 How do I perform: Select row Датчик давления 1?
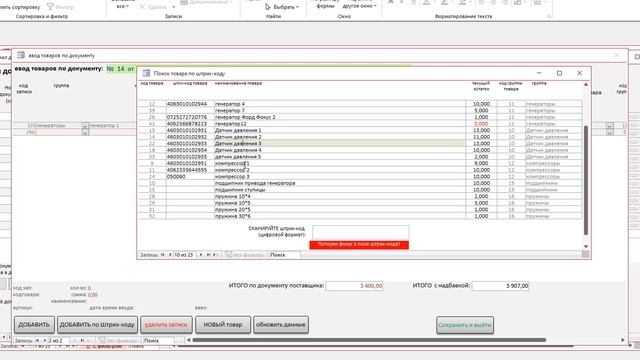360,130
